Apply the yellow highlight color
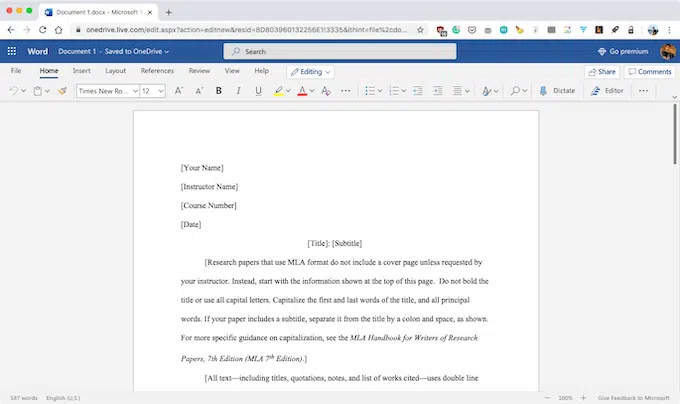 278,91
